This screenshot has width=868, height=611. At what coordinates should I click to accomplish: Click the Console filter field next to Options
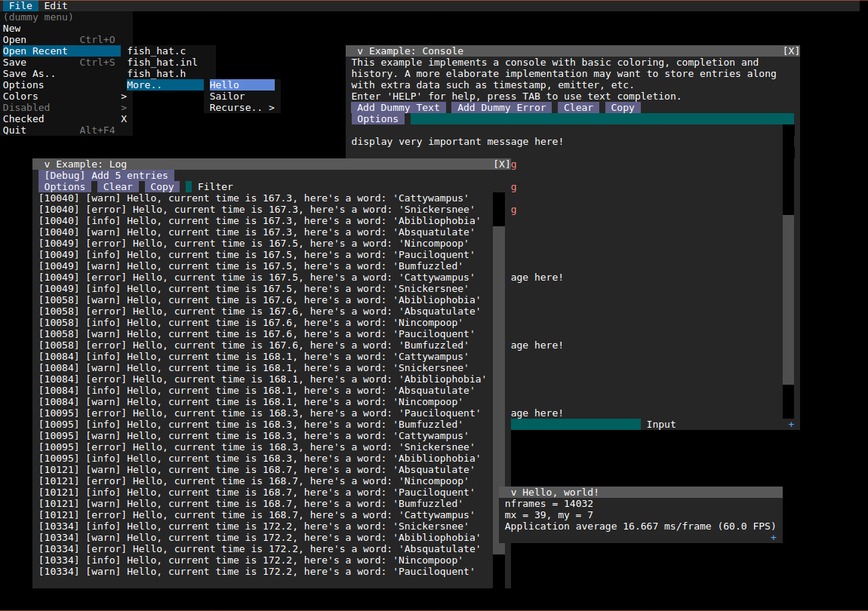tap(602, 119)
